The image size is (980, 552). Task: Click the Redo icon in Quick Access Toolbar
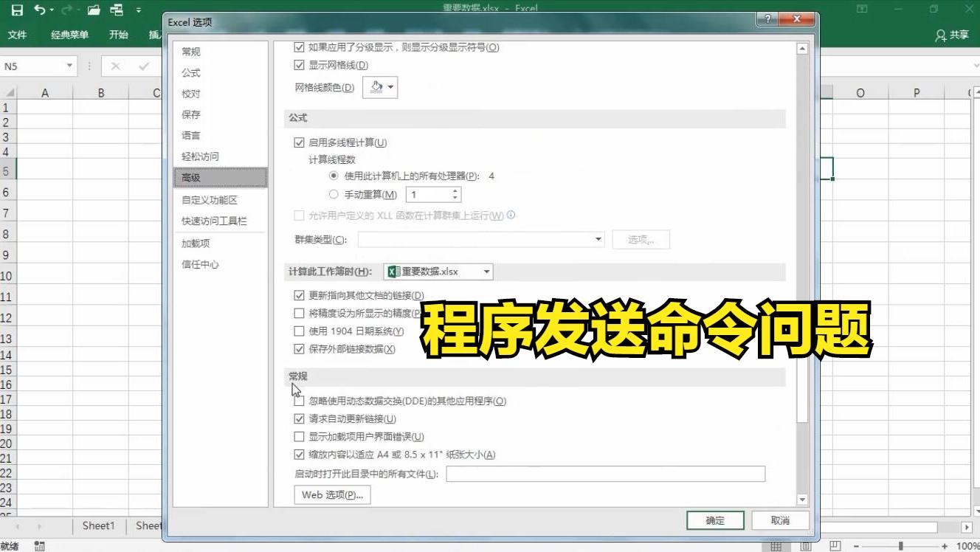click(x=66, y=9)
